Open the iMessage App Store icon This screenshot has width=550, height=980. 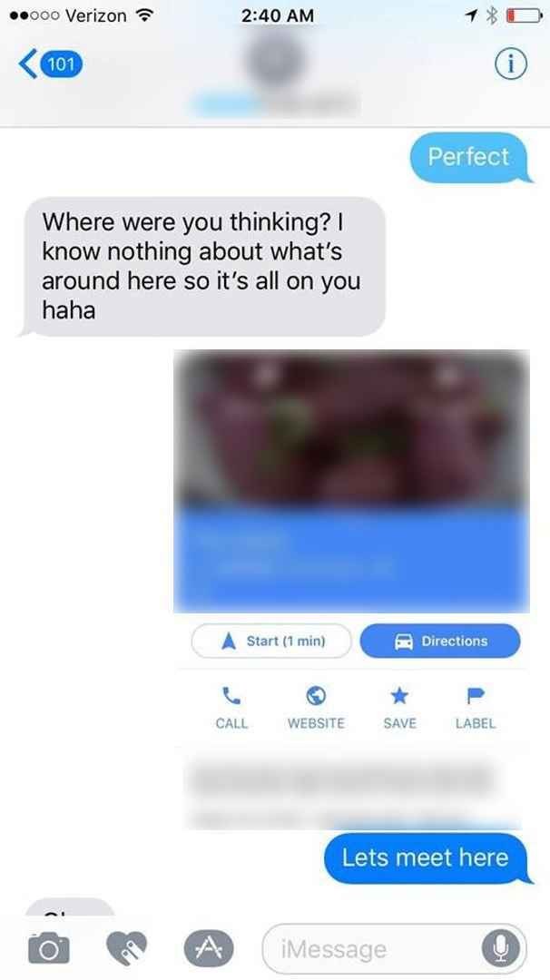tap(209, 949)
